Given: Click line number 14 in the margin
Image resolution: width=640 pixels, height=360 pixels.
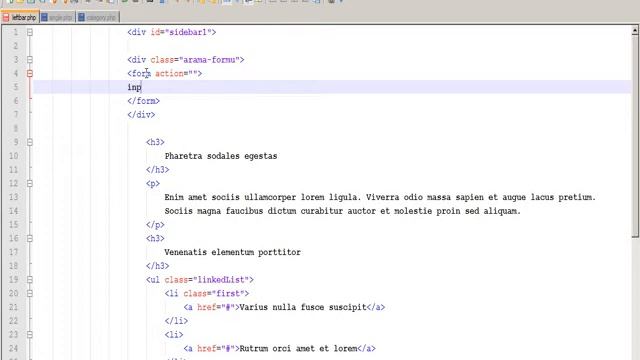Looking at the screenshot, I should [13, 211].
